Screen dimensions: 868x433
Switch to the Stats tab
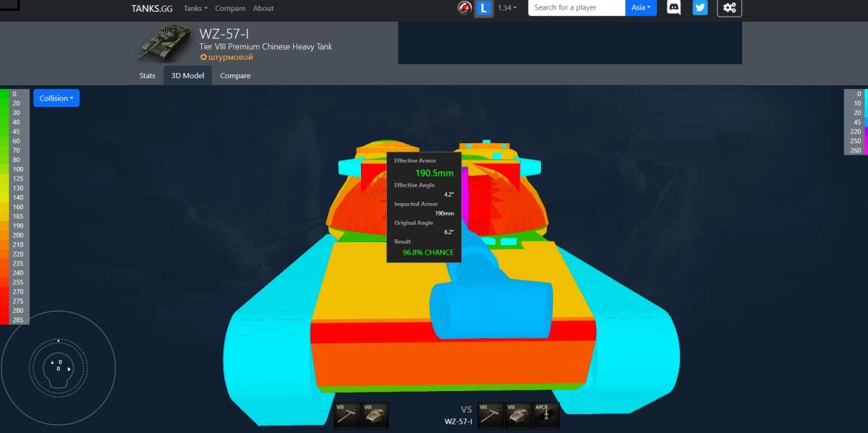coord(148,75)
